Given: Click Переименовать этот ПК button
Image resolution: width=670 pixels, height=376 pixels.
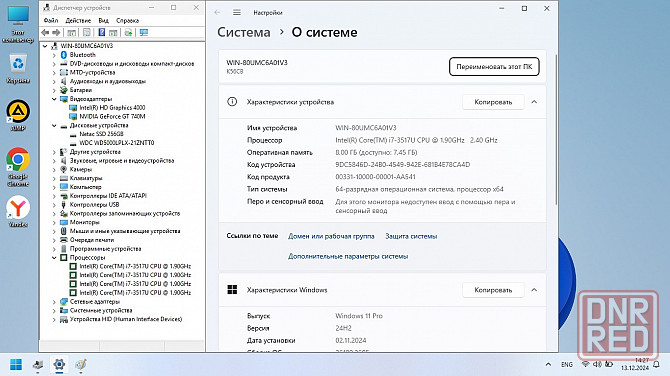Looking at the screenshot, I should coord(494,67).
